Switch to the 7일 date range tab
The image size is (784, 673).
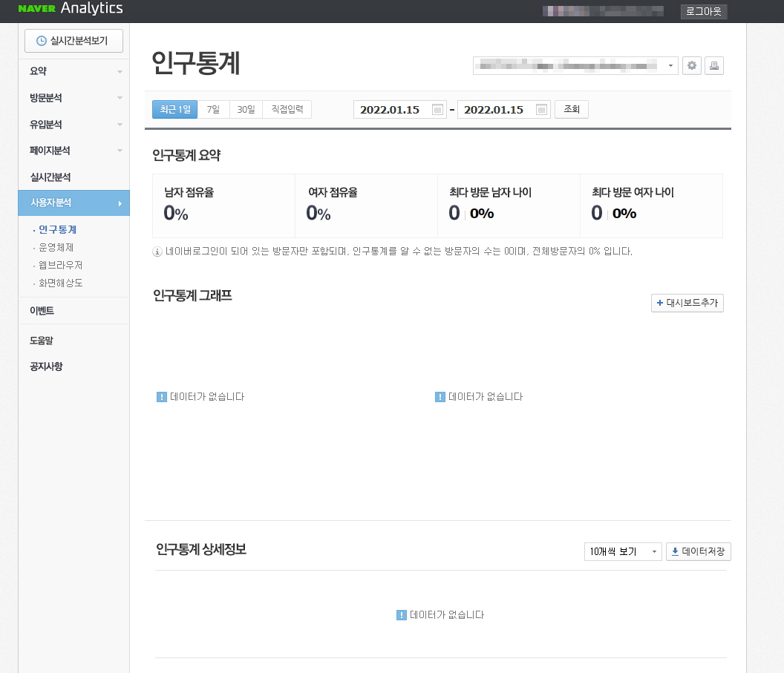(212, 109)
